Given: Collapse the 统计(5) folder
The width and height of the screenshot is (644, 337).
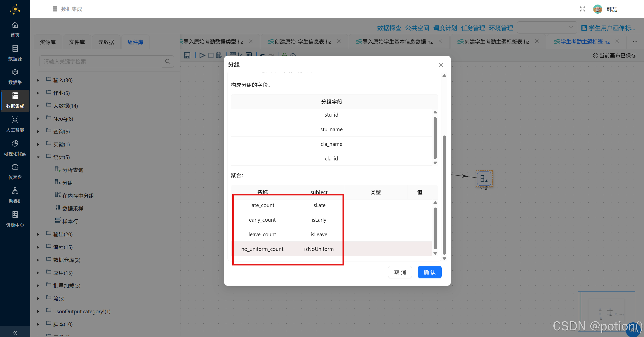Looking at the screenshot, I should [38, 157].
